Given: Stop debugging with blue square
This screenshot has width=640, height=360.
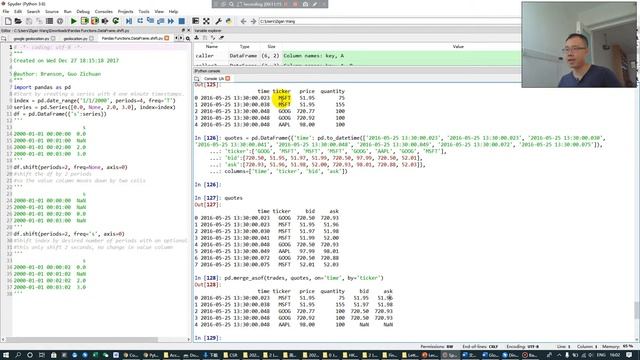Looking at the screenshot, I should point(182,21).
